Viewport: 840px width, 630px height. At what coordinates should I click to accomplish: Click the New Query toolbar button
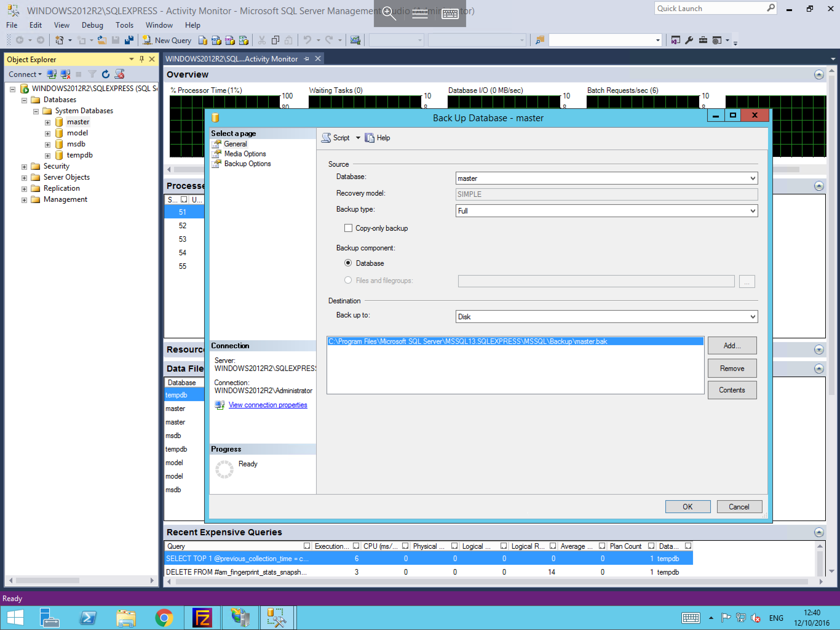167,40
